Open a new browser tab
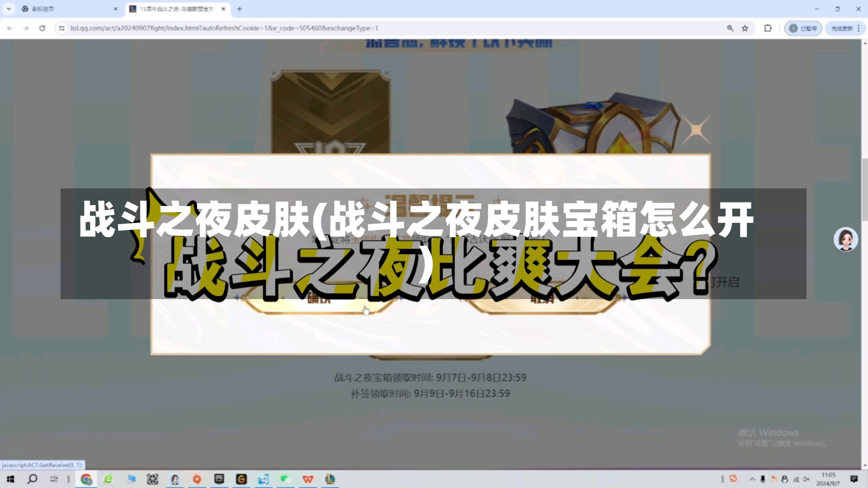Screen dimensions: 868x488 point(240,9)
